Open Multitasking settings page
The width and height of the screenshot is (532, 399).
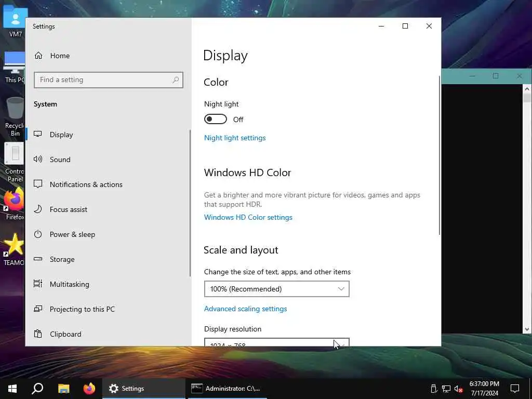(69, 284)
